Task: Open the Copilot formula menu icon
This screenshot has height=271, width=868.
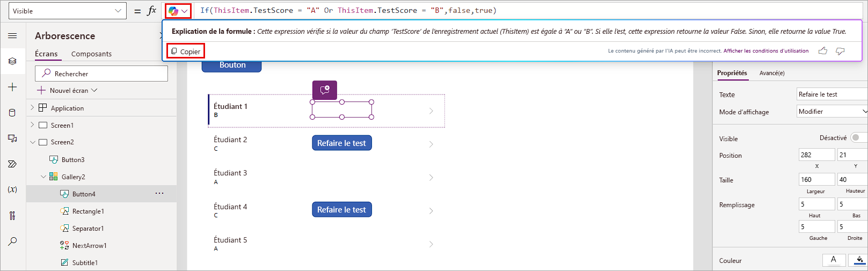Action: (178, 11)
